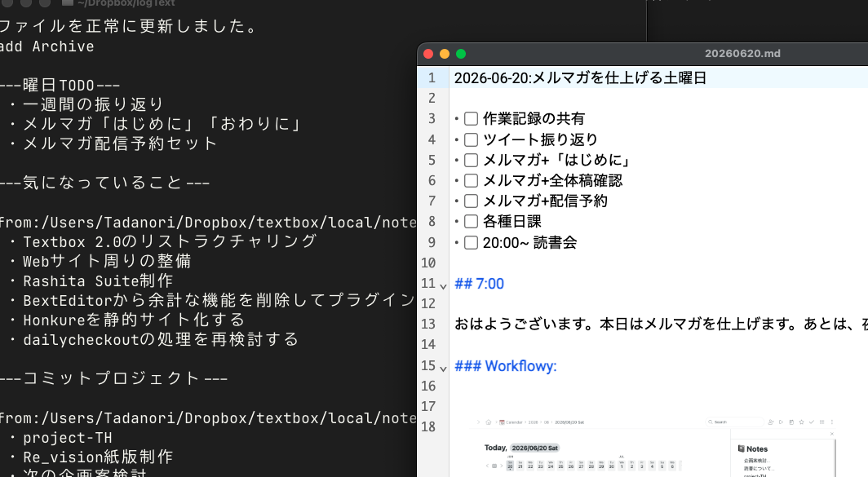
Task: Close the Notes side panel with X
Action: click(x=832, y=434)
